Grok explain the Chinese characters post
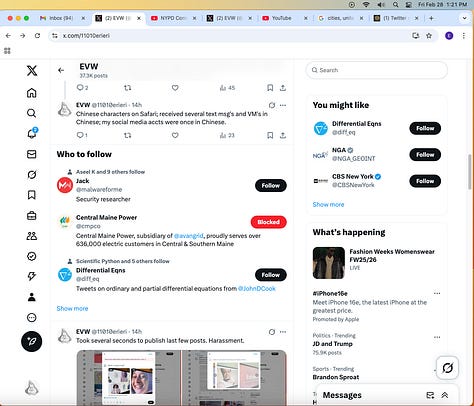Viewport: 474px width, 406px height. 272,105
